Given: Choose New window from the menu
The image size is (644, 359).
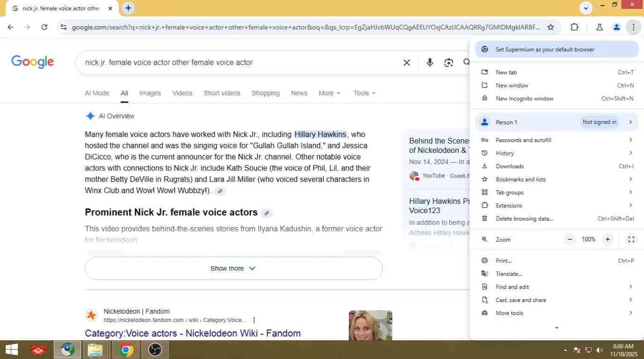Looking at the screenshot, I should [556, 86].
